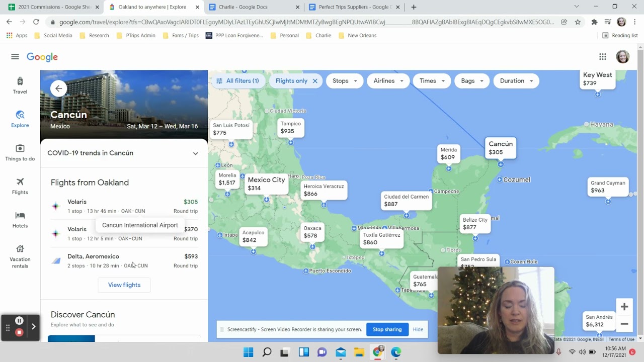Click the Google logo
Viewport: 644px width, 362px height.
(42, 57)
